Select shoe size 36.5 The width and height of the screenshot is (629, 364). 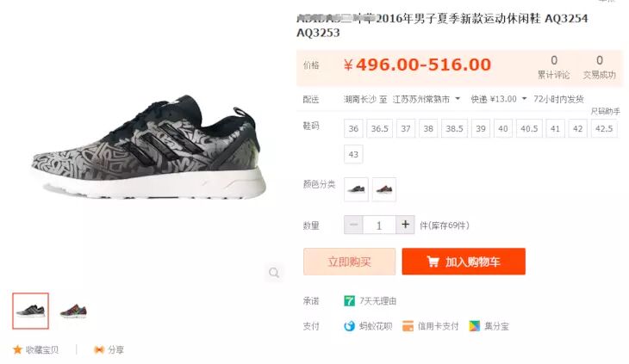(379, 128)
